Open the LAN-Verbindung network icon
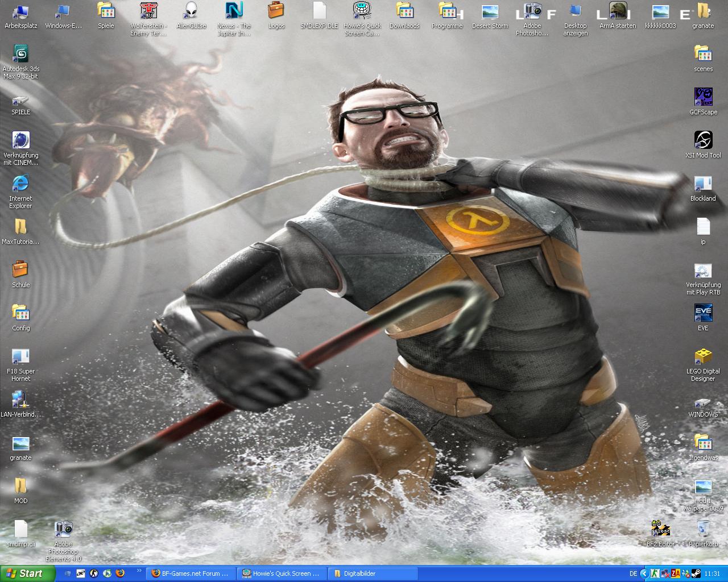The height and width of the screenshot is (582, 728). [x=20, y=404]
